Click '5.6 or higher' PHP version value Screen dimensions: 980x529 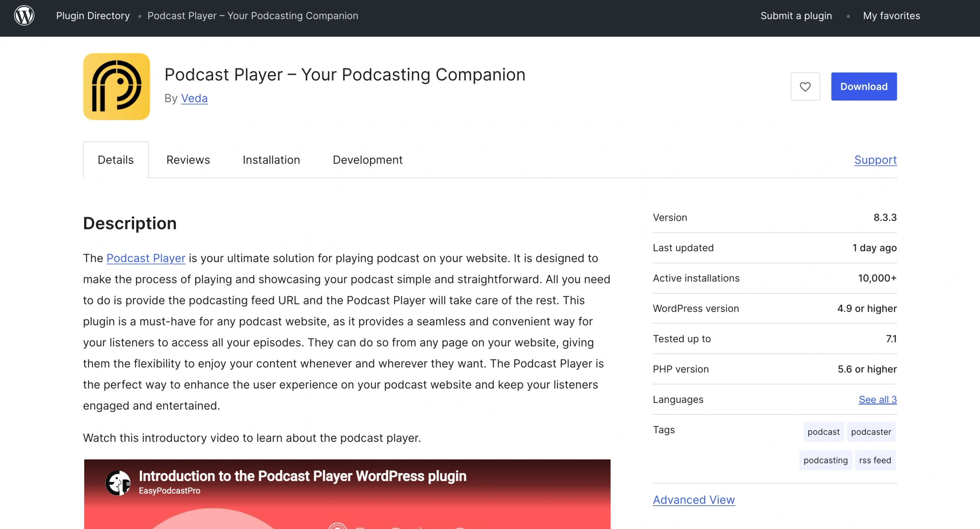pos(867,369)
